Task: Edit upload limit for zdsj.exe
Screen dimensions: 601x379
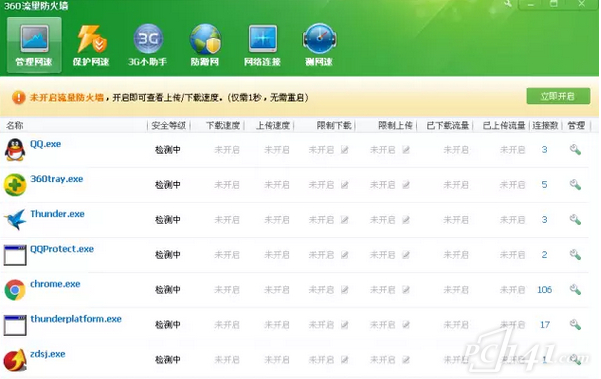Action: click(x=406, y=360)
